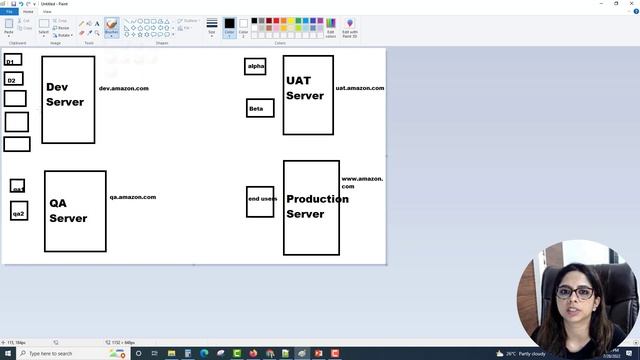Open Select dropdown arrow
The height and width of the screenshot is (360, 640).
click(44, 37)
